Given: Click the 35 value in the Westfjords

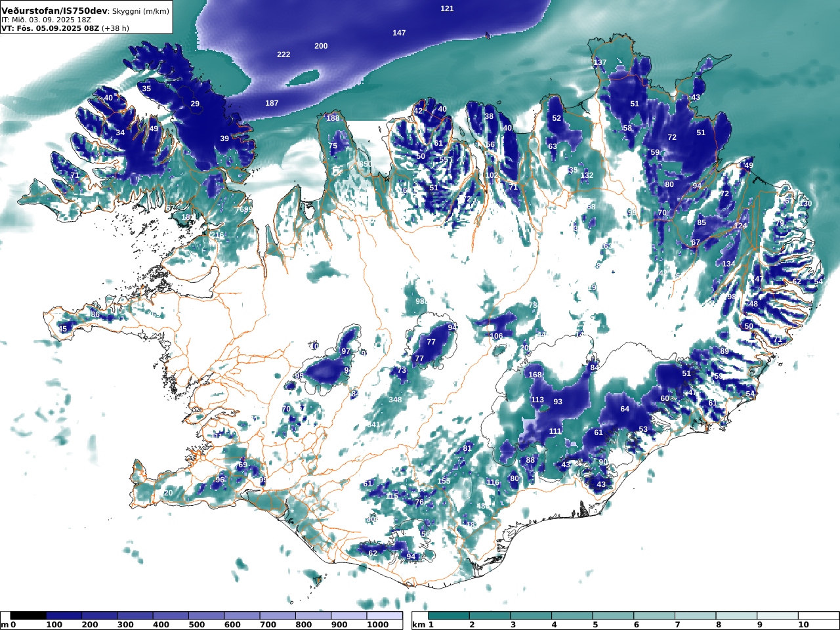Looking at the screenshot, I should tap(146, 89).
